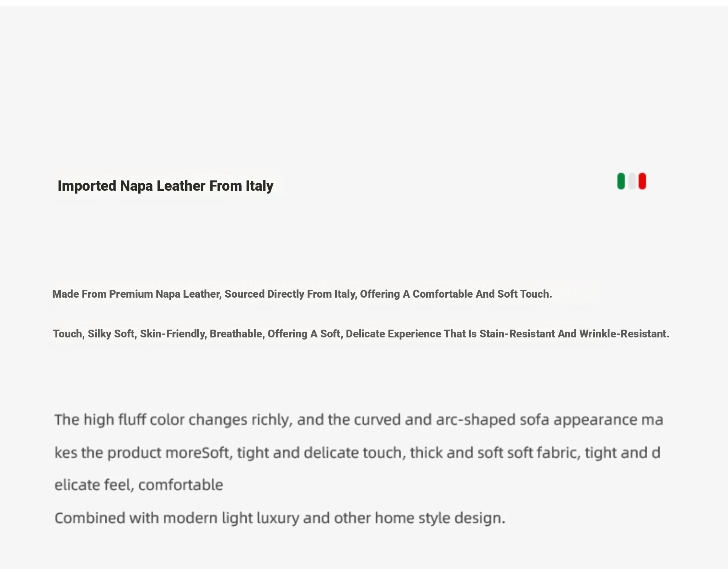Click the Italian flag icon
The height and width of the screenshot is (569, 728).
(632, 181)
